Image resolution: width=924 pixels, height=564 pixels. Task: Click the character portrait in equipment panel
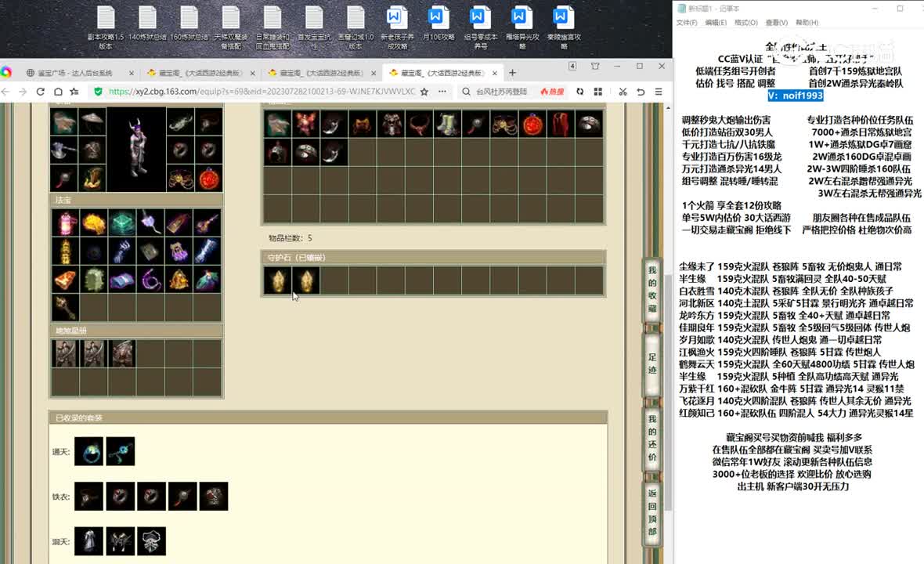[137, 149]
